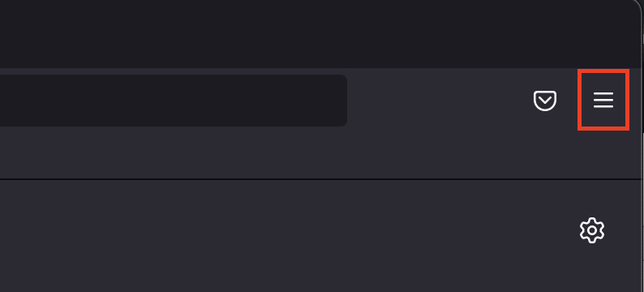Image resolution: width=644 pixels, height=292 pixels.
Task: Open the Personalize New Tab panel
Action: pos(592,230)
